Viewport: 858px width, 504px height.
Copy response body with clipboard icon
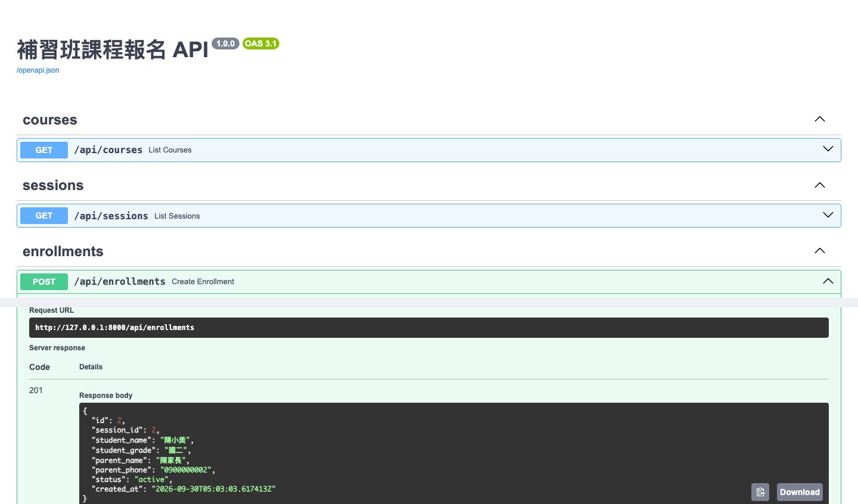click(x=760, y=492)
